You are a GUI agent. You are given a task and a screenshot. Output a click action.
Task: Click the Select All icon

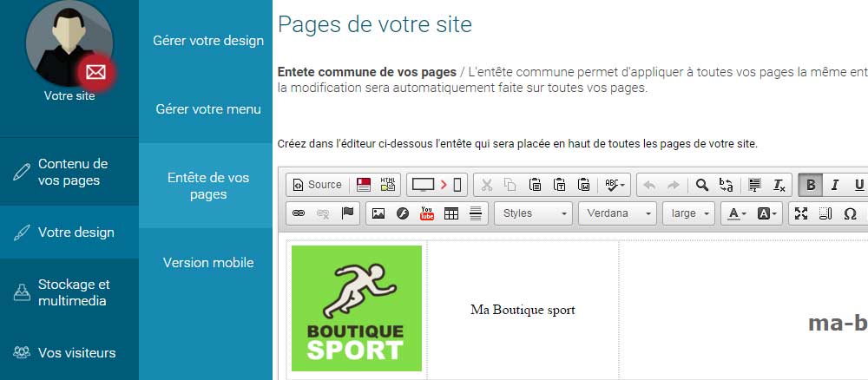coord(754,185)
